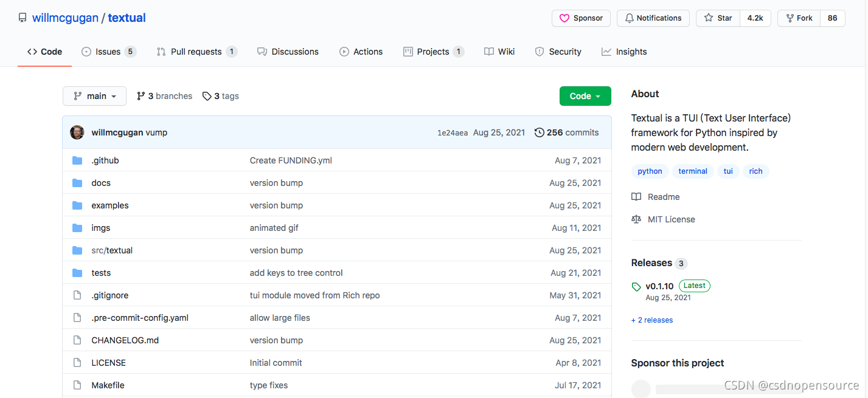Screen dimensions: 868x398
Task: Open the .github folder
Action: [105, 160]
